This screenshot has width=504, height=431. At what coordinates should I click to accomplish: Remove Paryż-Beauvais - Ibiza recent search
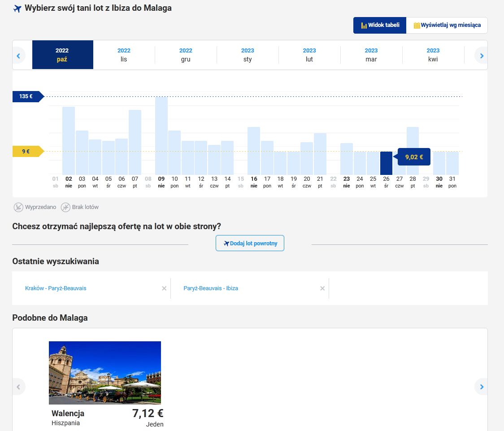[x=322, y=288]
